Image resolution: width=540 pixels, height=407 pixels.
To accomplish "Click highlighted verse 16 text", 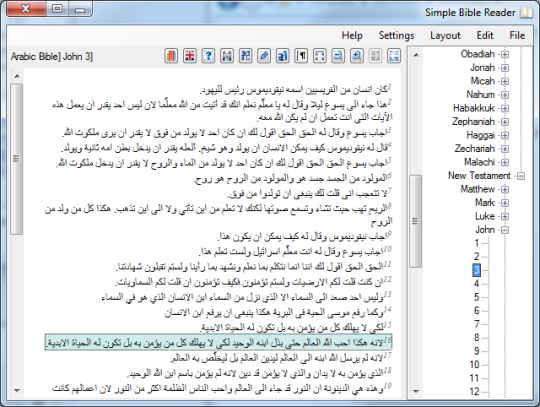I will (x=218, y=342).
